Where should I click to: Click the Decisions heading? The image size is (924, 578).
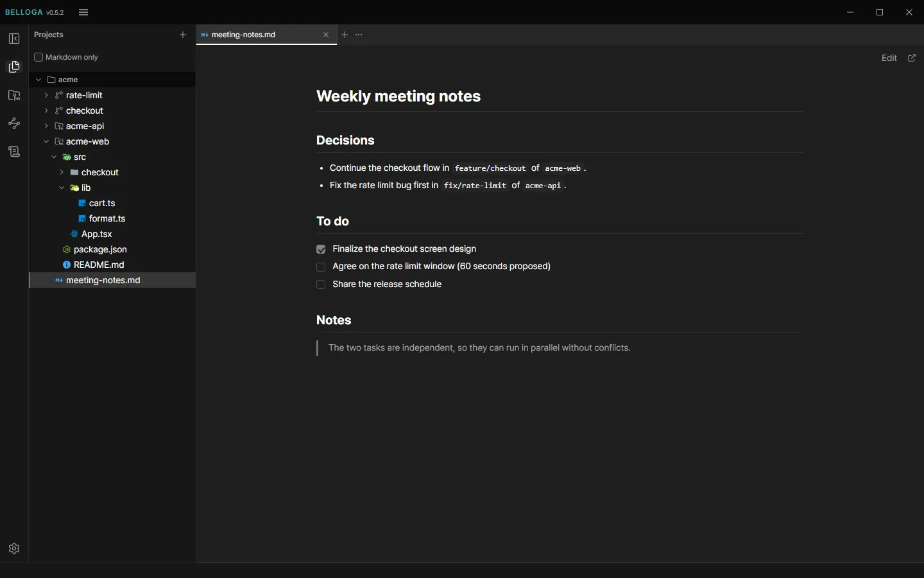(x=345, y=140)
